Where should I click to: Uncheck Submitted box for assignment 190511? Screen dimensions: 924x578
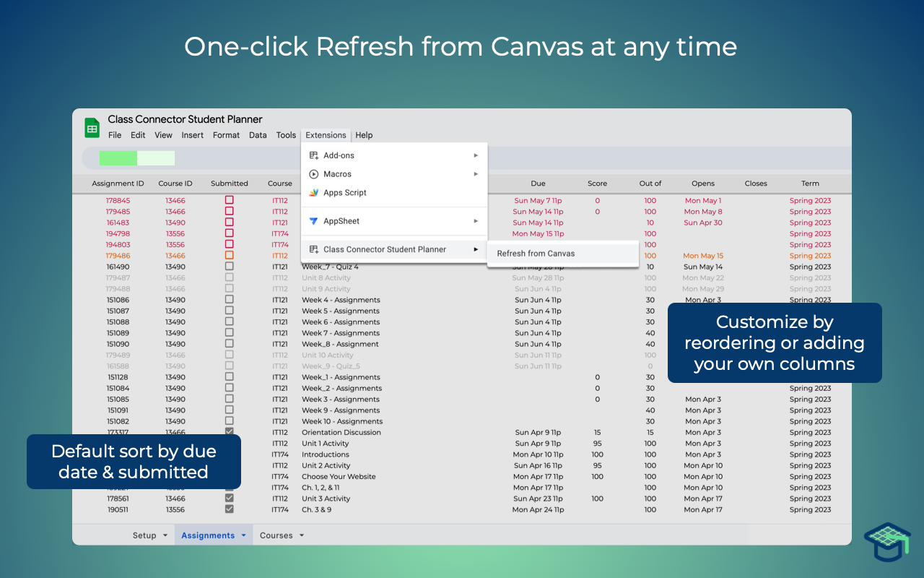(230, 509)
